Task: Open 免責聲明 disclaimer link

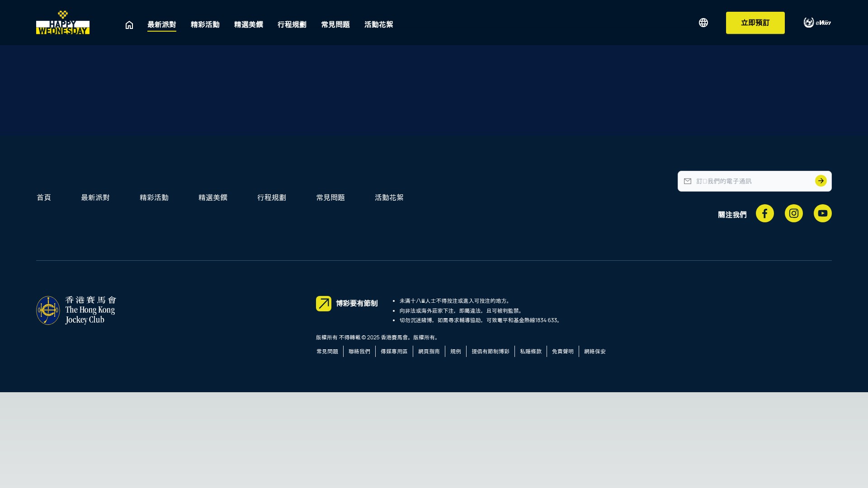Action: click(x=563, y=352)
